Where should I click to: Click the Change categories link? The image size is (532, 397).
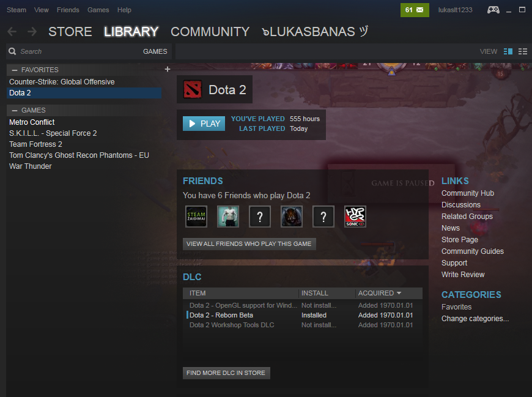pos(475,319)
